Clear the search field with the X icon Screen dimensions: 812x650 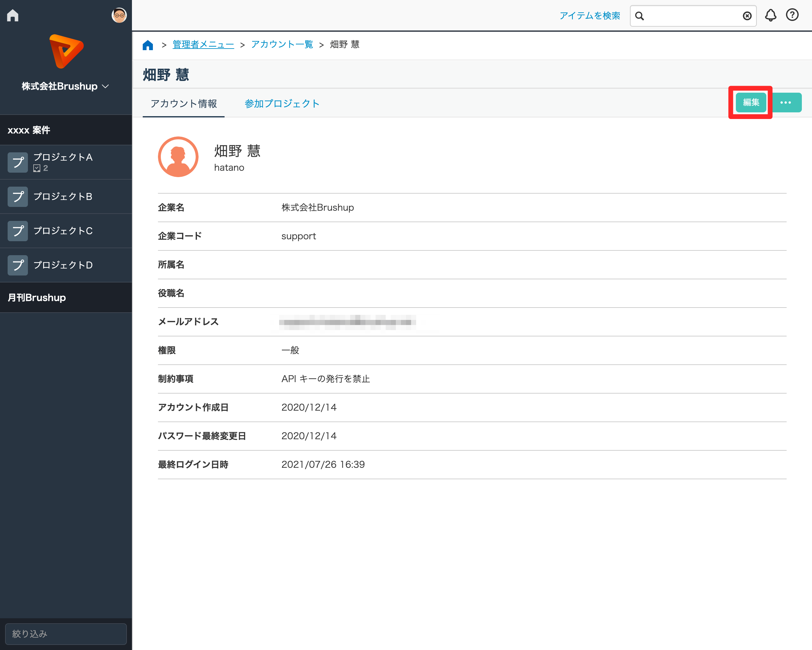(747, 16)
